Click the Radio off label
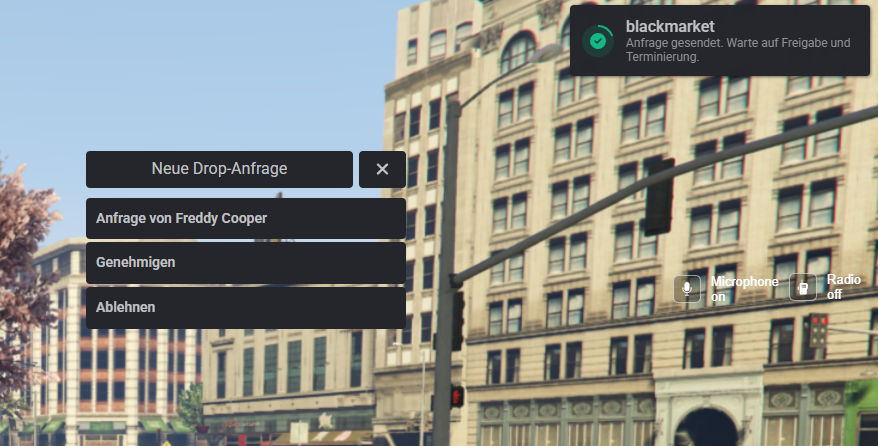 point(844,287)
